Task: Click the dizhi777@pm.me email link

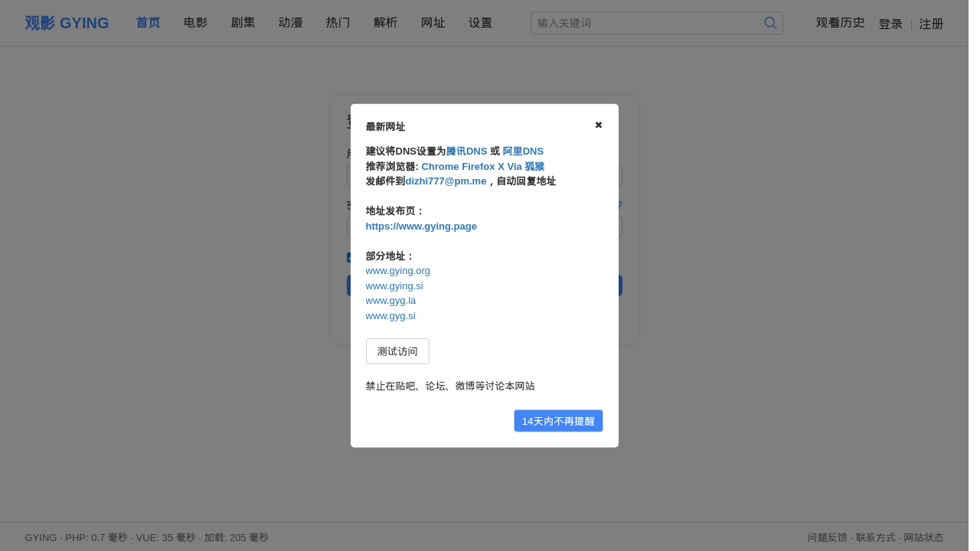Action: 446,181
